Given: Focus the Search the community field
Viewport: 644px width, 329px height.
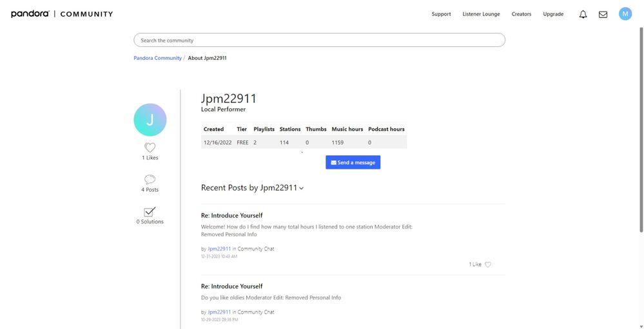Looking at the screenshot, I should [319, 41].
